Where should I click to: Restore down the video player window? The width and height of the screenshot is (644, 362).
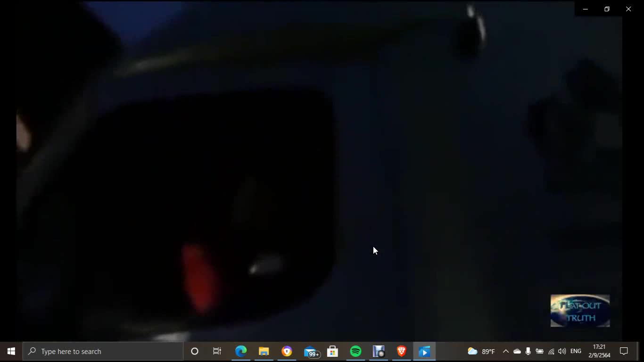point(607,9)
